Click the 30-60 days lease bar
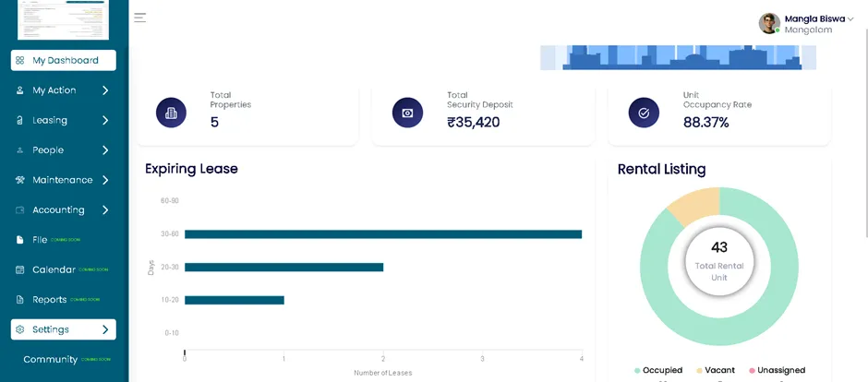The image size is (868, 382). (383, 234)
